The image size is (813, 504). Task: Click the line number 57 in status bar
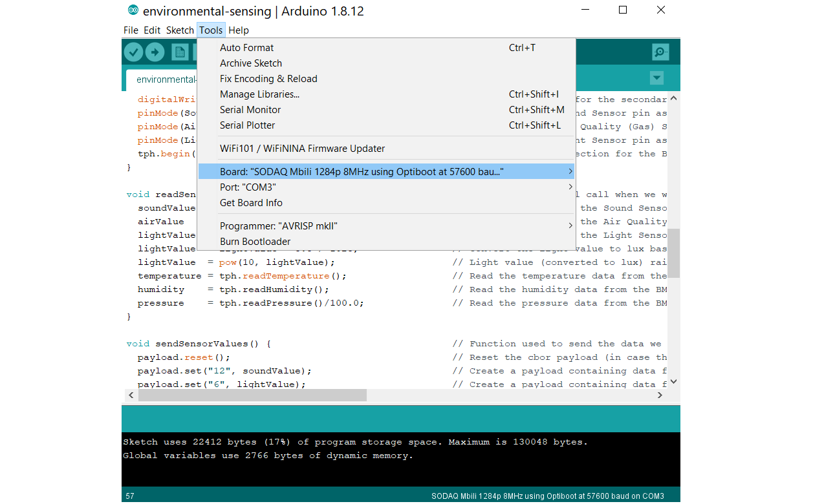tap(130, 496)
